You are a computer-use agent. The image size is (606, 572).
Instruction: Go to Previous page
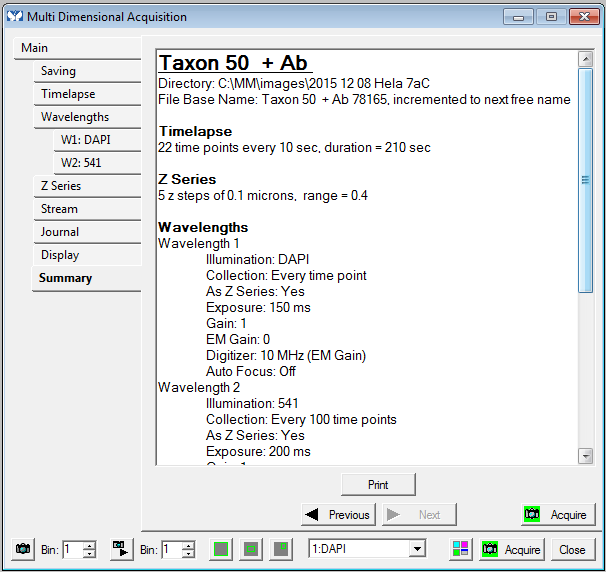[x=338, y=514]
